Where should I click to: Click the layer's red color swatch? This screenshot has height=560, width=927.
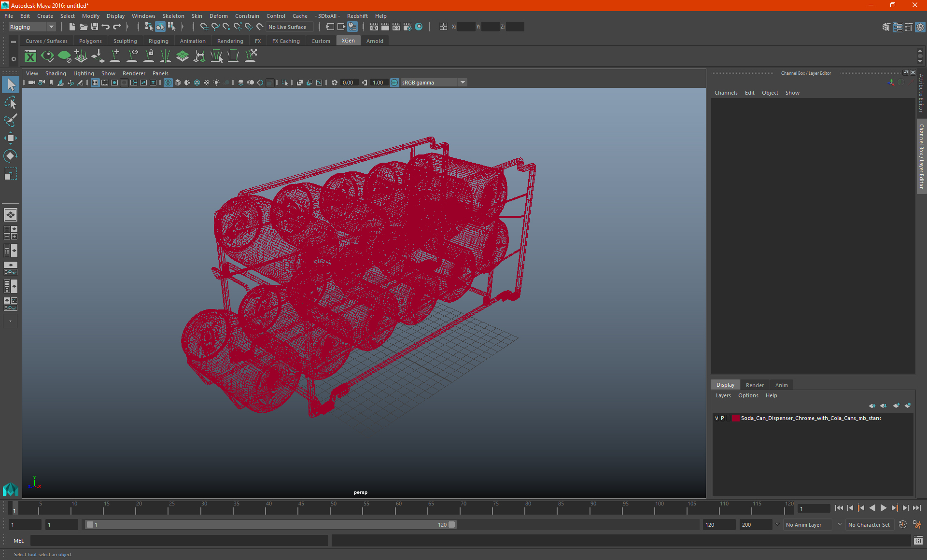[x=735, y=418]
